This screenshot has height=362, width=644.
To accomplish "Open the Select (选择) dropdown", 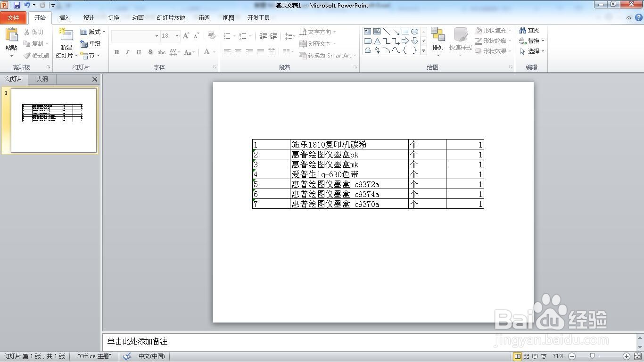I will tap(532, 51).
